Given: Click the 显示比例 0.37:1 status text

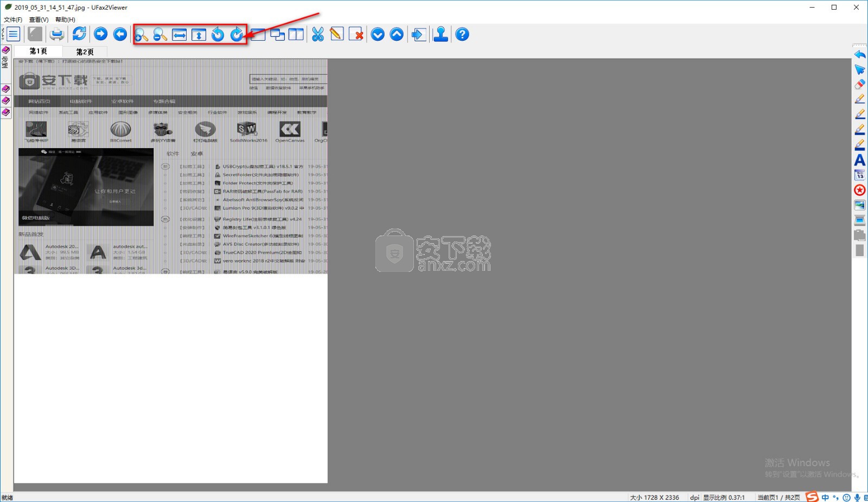Looking at the screenshot, I should pos(724,498).
